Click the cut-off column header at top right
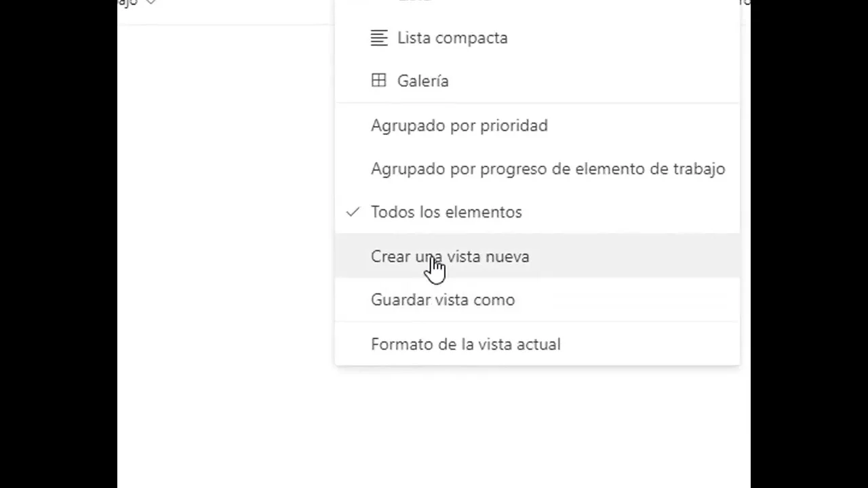 click(745, 3)
